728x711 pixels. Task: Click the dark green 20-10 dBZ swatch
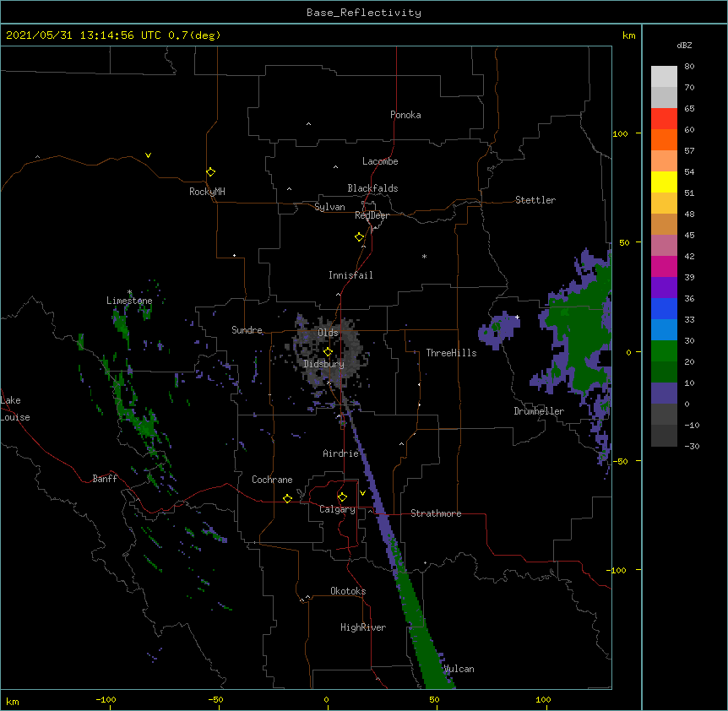pyautogui.click(x=664, y=372)
